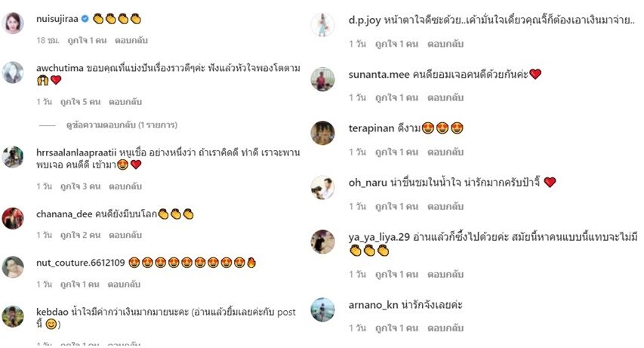Image resolution: width=644 pixels, height=348 pixels.
Task: Open terapinan profile picture
Action: pyautogui.click(x=322, y=133)
